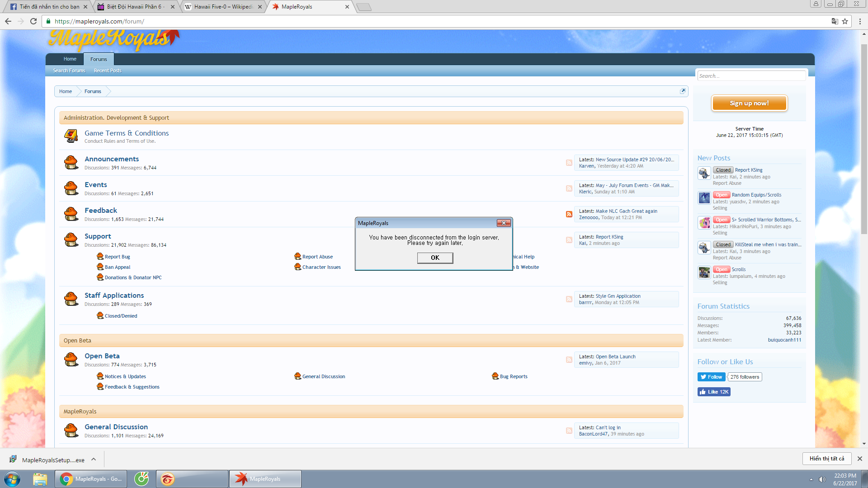Switch to the Hawaii Five-0 Wikipedia browser tab

(x=223, y=7)
